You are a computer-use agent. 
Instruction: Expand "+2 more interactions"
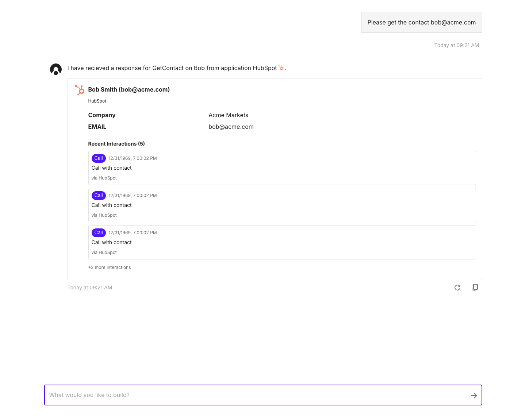pyautogui.click(x=110, y=267)
